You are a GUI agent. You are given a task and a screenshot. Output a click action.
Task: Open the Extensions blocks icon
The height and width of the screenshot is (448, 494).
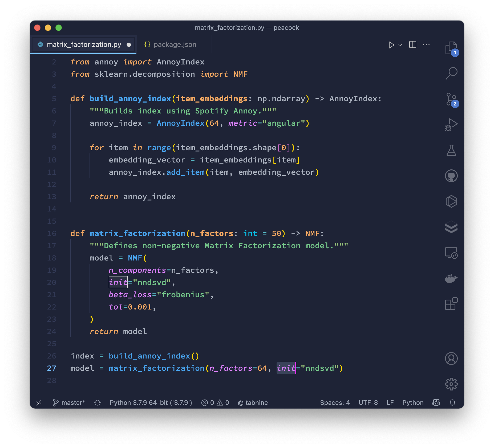[451, 304]
